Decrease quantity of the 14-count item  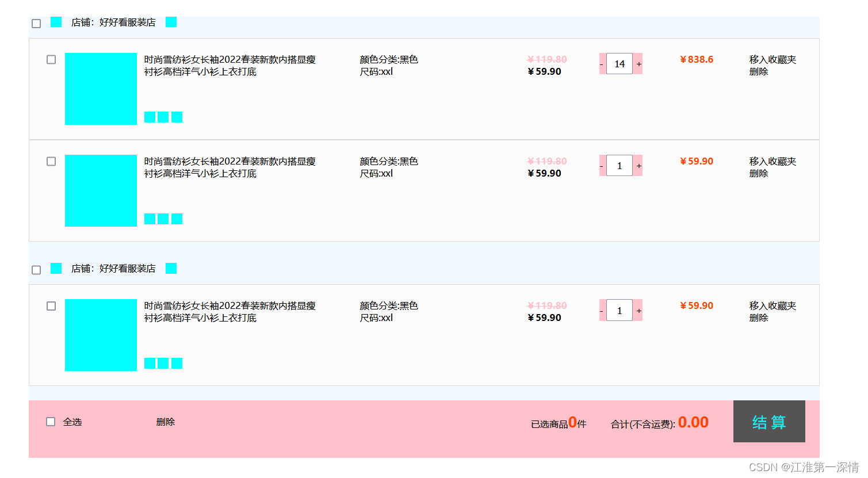click(x=602, y=64)
